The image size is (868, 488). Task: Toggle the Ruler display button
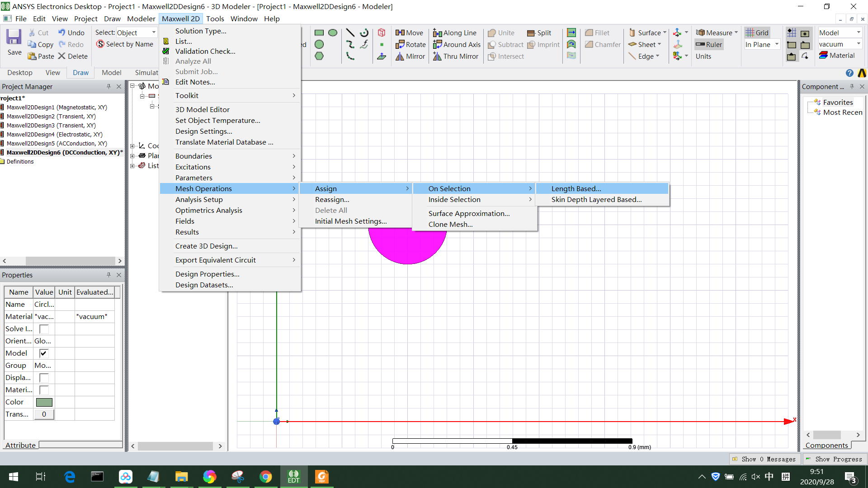click(x=708, y=44)
